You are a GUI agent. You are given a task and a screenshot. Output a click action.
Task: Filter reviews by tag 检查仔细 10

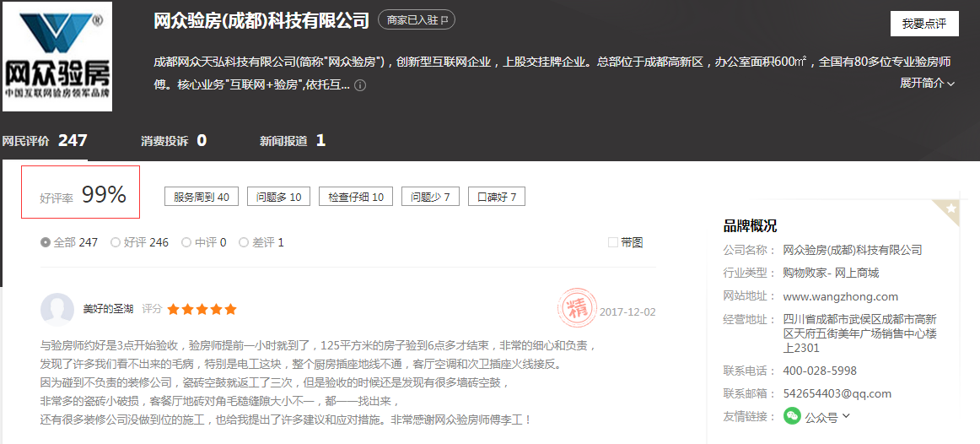pyautogui.click(x=356, y=197)
